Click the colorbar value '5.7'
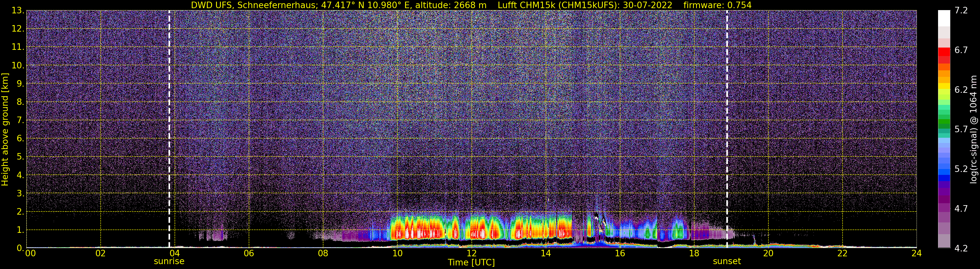Image resolution: width=980 pixels, height=269 pixels. tap(961, 130)
